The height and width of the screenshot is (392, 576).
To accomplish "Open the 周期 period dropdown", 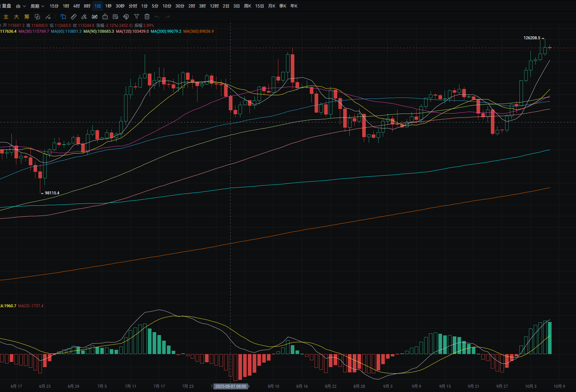I will (x=37, y=6).
